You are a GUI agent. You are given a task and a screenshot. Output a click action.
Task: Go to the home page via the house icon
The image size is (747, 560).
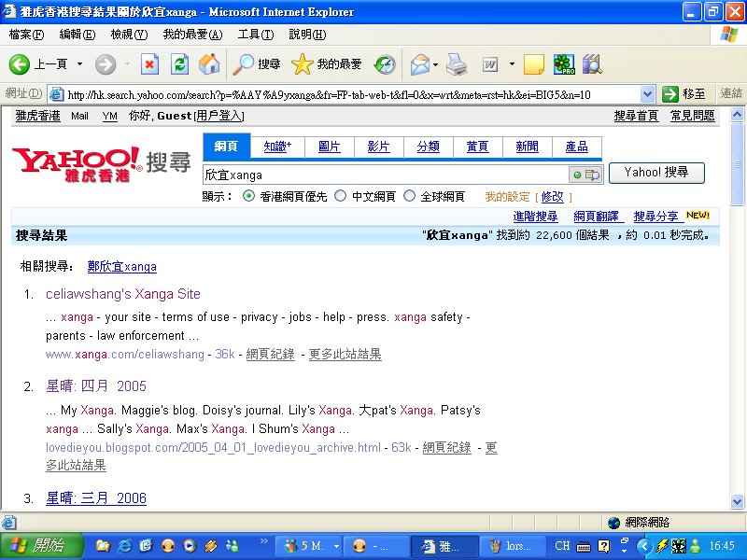pyautogui.click(x=209, y=63)
